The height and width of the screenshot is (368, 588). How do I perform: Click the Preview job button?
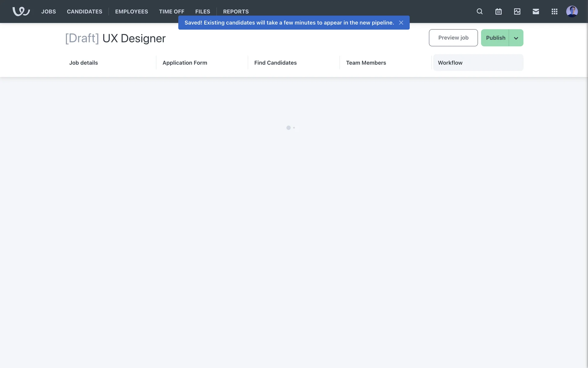coord(453,38)
